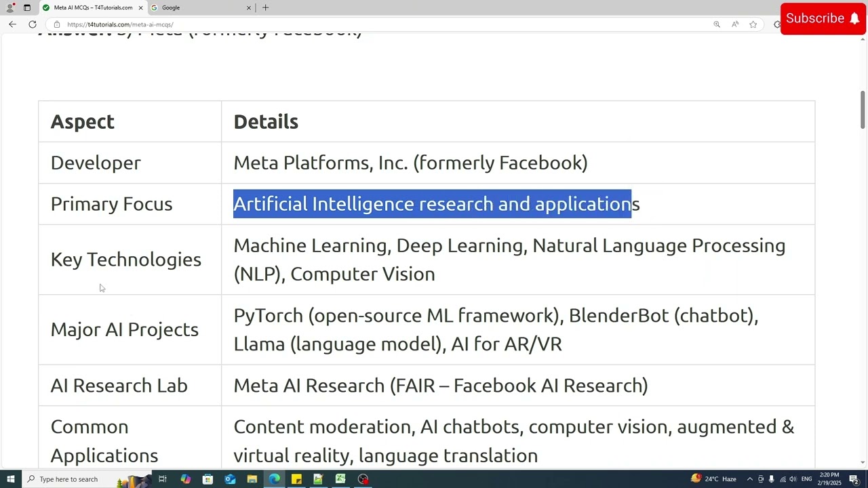Open new tab with plus button

point(265,7)
